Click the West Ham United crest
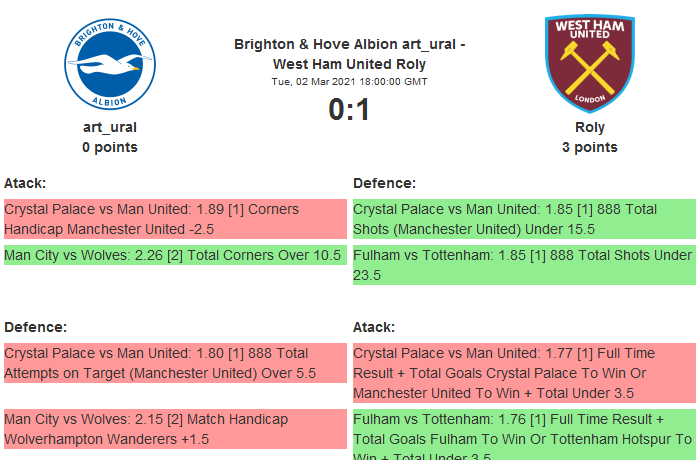700x460 pixels. [589, 62]
